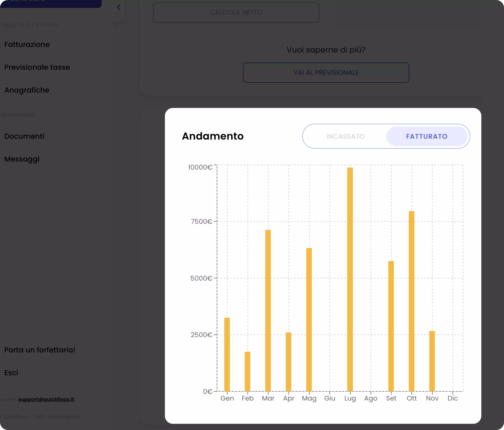This screenshot has width=504, height=430.
Task: Switch chart to FATTURATO
Action: [x=427, y=136]
